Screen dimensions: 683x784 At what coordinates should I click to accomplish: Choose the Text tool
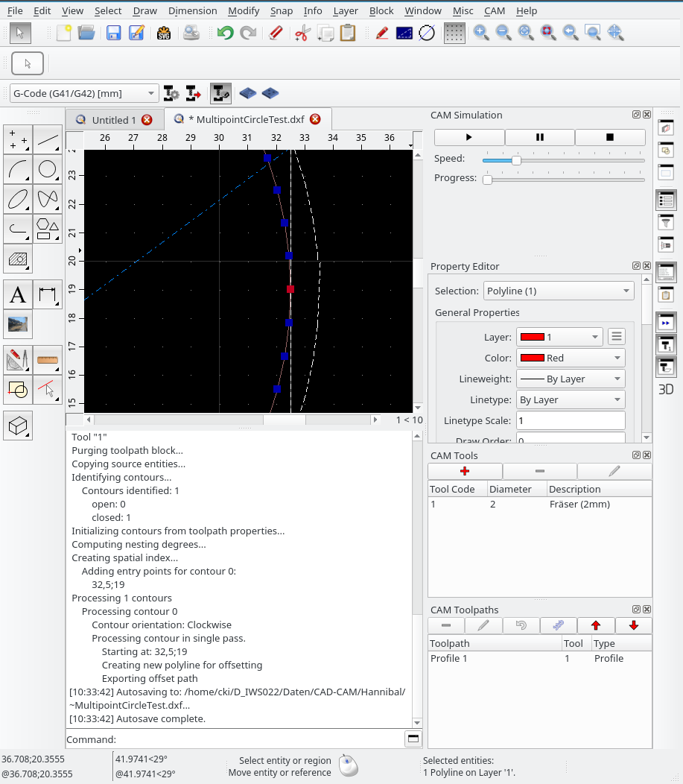point(18,295)
